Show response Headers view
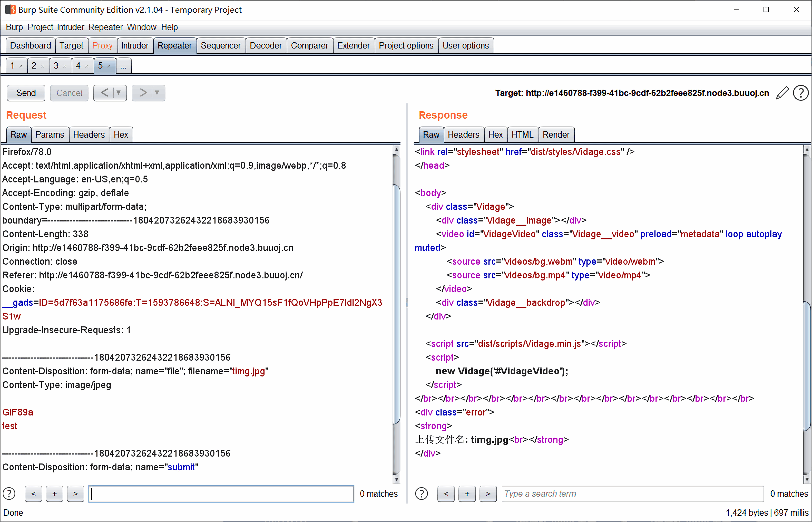 [463, 134]
